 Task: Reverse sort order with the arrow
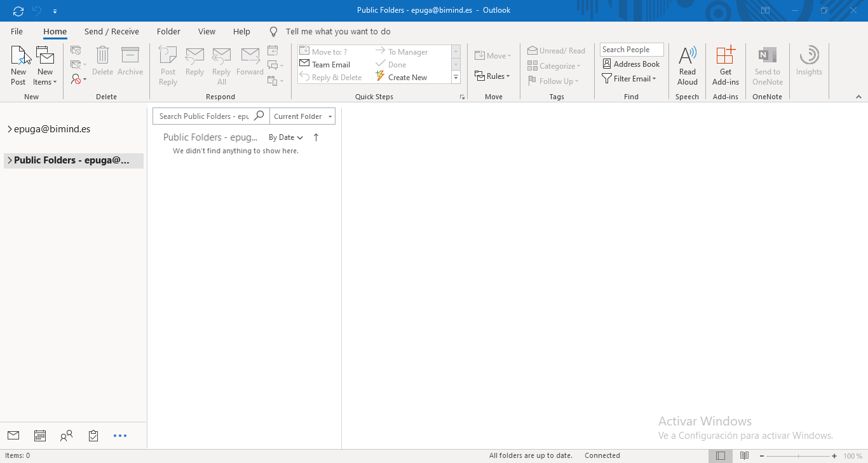(x=316, y=137)
